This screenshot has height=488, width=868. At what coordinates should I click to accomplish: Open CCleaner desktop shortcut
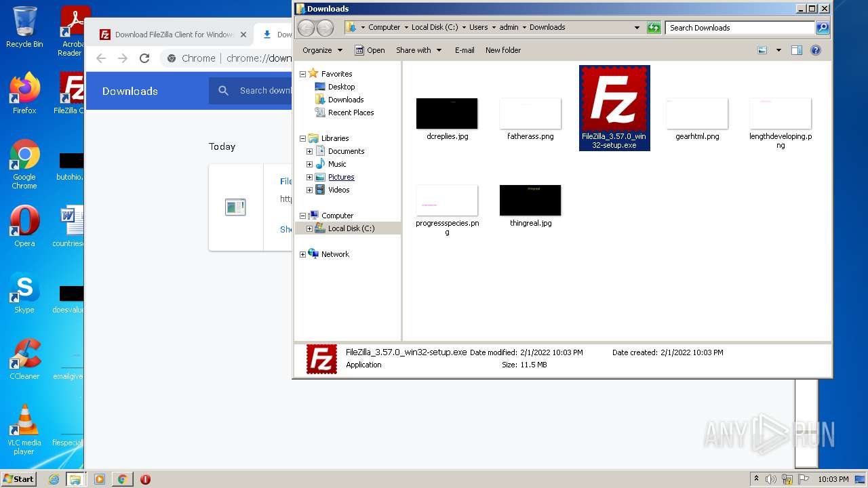[x=24, y=359]
